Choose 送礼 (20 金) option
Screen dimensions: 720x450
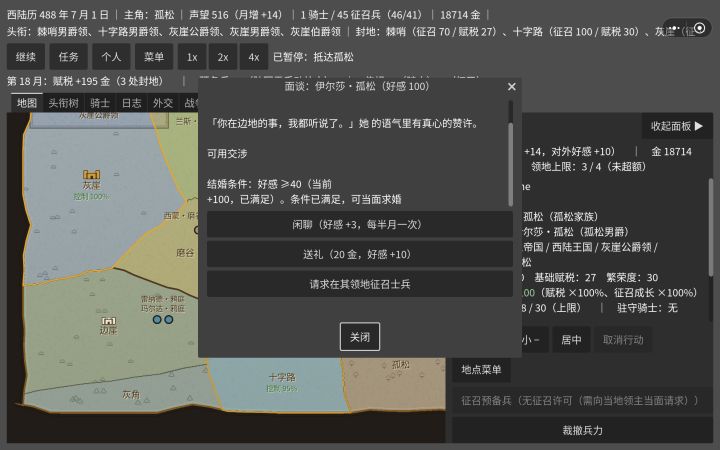pyautogui.click(x=360, y=254)
